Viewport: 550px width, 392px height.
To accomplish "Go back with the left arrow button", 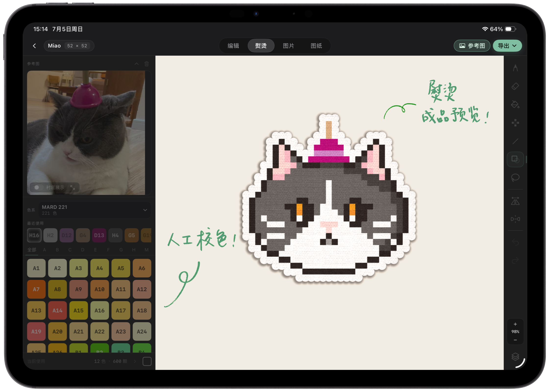I will click(x=35, y=46).
